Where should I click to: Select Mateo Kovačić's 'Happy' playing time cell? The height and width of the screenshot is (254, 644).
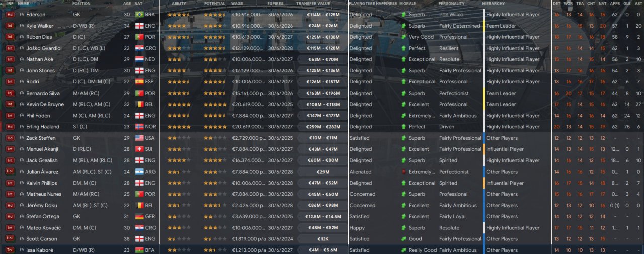pos(357,228)
